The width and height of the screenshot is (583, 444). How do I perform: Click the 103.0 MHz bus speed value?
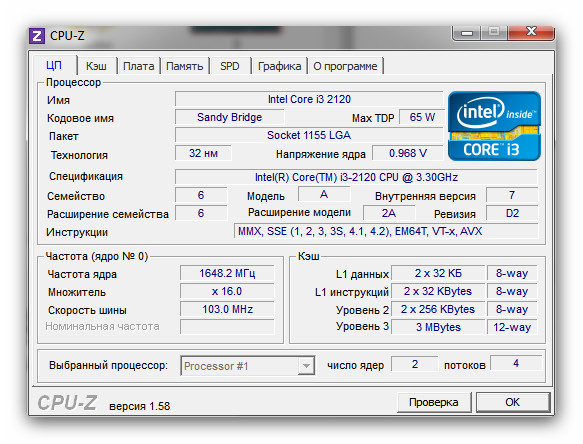227,309
